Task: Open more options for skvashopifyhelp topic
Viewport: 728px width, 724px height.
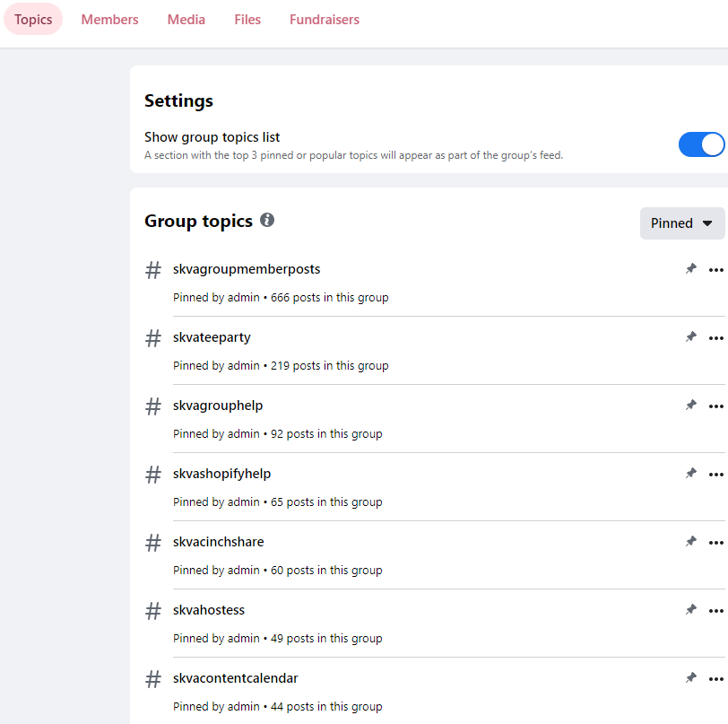Action: (x=716, y=474)
